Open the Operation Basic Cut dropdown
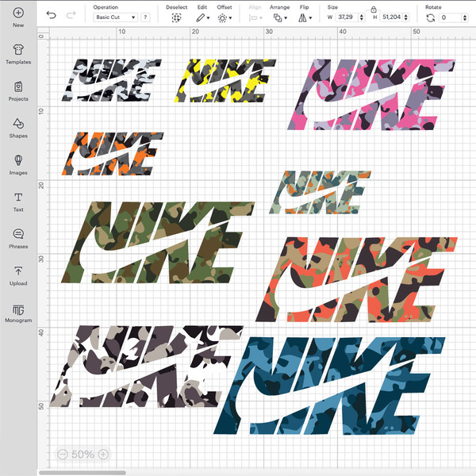This screenshot has width=476, height=476. point(115,17)
